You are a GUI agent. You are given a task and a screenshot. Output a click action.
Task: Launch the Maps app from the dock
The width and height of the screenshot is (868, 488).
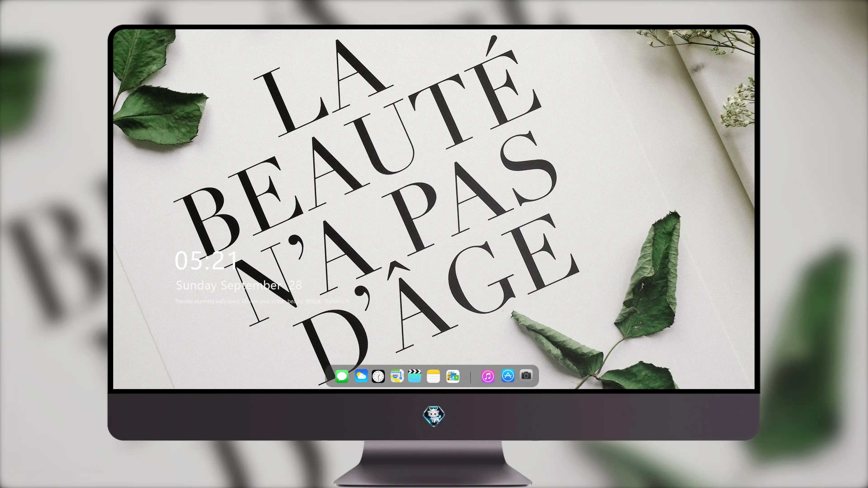tap(397, 376)
